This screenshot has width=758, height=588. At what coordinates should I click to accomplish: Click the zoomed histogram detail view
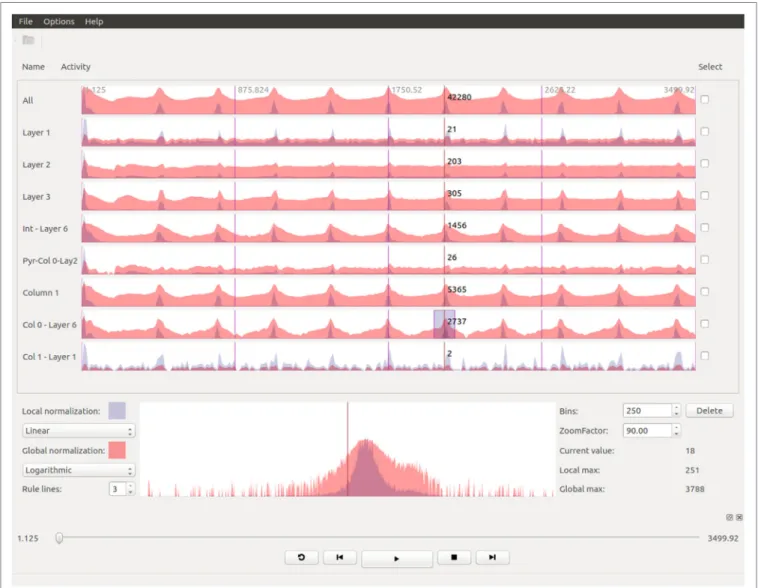click(x=347, y=449)
